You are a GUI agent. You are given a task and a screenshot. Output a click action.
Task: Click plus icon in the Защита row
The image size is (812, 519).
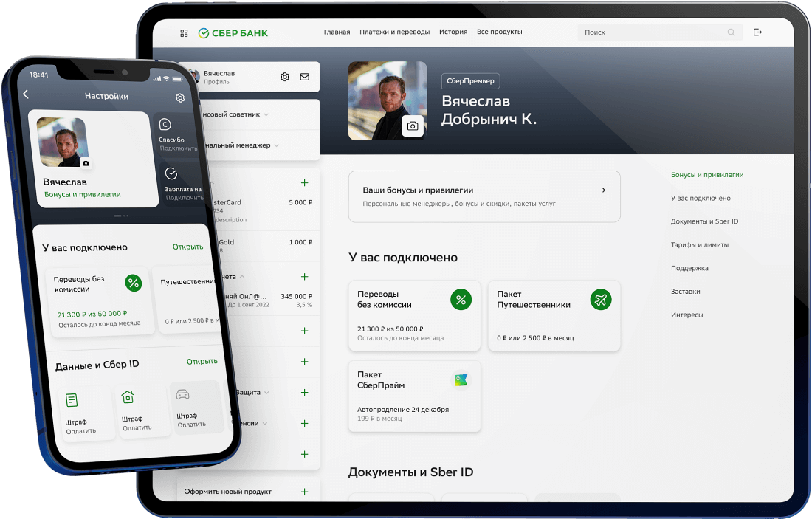pyautogui.click(x=304, y=393)
